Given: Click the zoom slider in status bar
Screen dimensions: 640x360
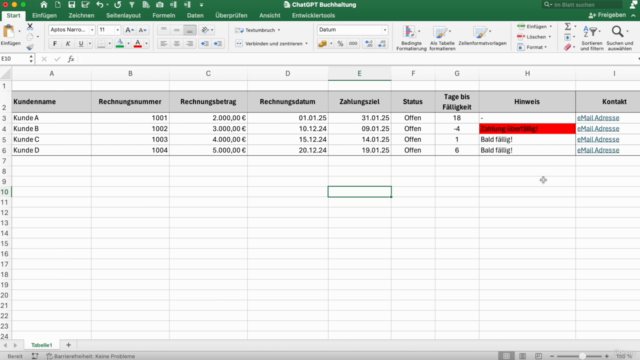Looking at the screenshot, I should tap(582, 356).
